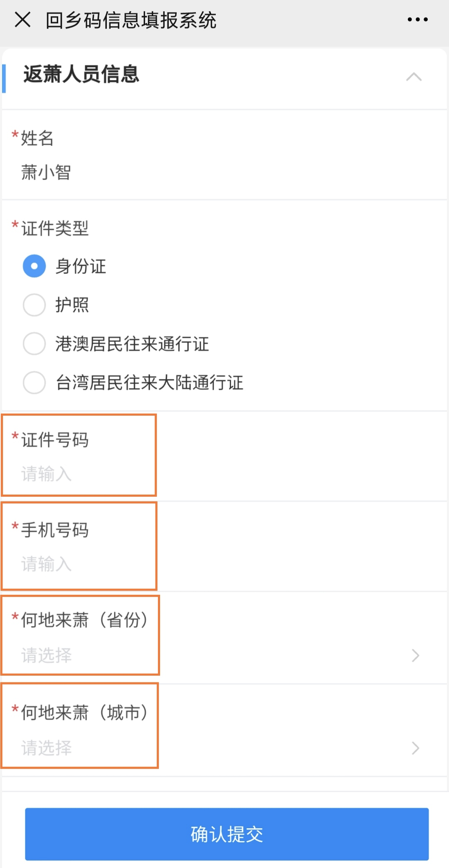The width and height of the screenshot is (449, 868).
Task: Click the arrow beside province selection
Action: 415,655
